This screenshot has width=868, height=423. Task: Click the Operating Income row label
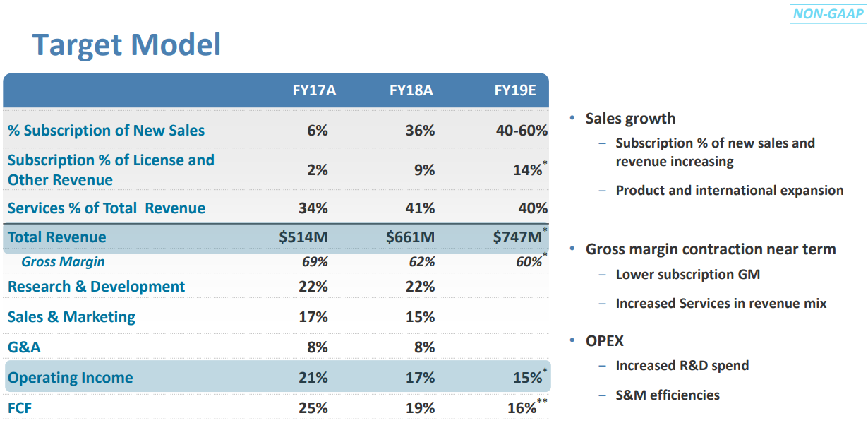click(70, 378)
